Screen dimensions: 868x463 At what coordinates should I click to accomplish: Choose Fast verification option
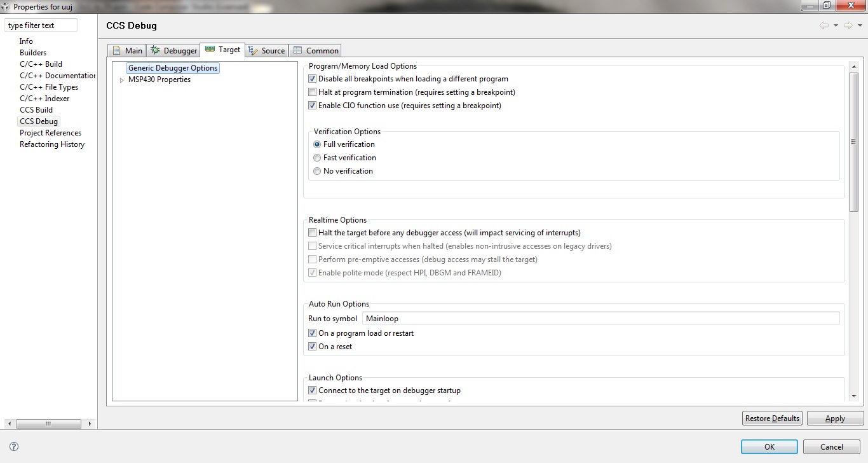317,158
